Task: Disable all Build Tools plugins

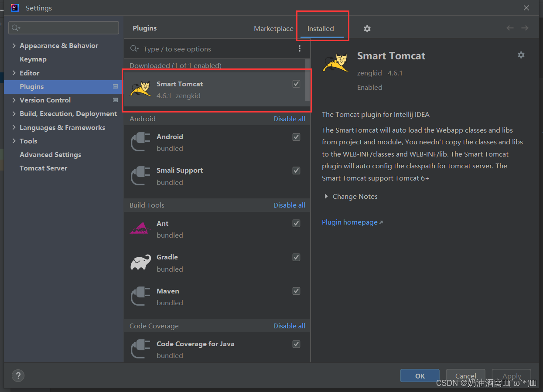Action: [289, 205]
